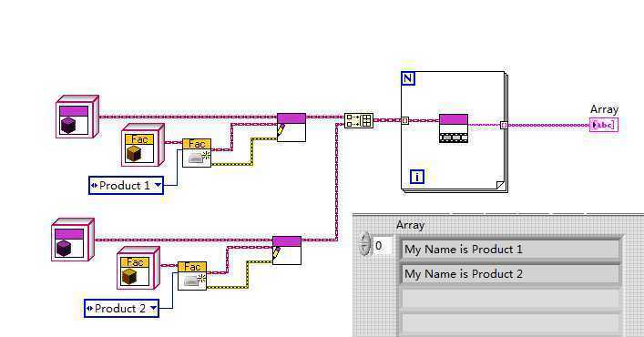Select the Build Array function node

pyautogui.click(x=359, y=120)
